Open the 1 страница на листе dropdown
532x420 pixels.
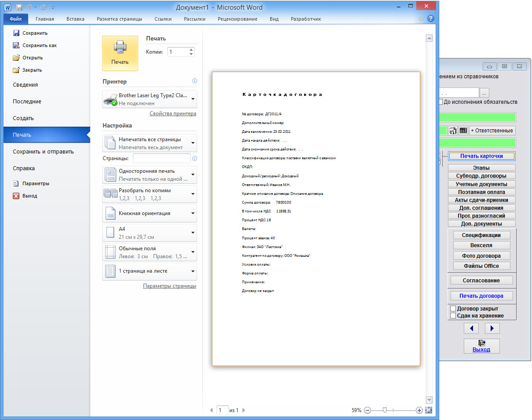click(150, 271)
